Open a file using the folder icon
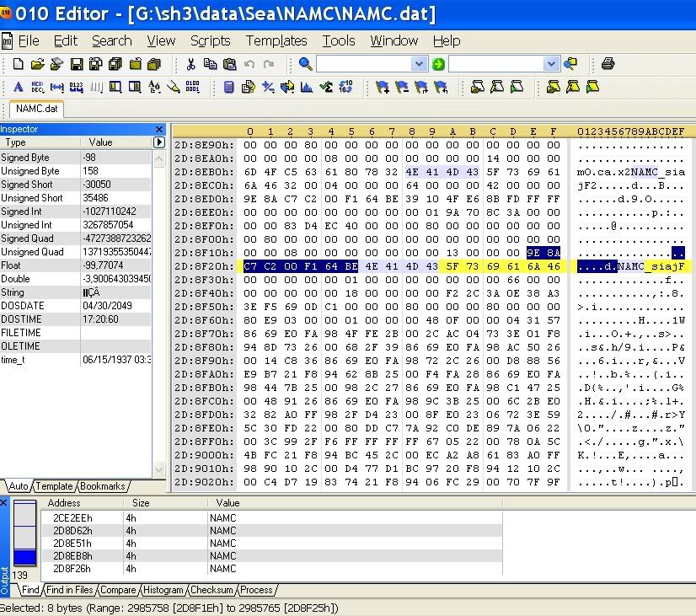The height and width of the screenshot is (616, 696). (x=38, y=64)
